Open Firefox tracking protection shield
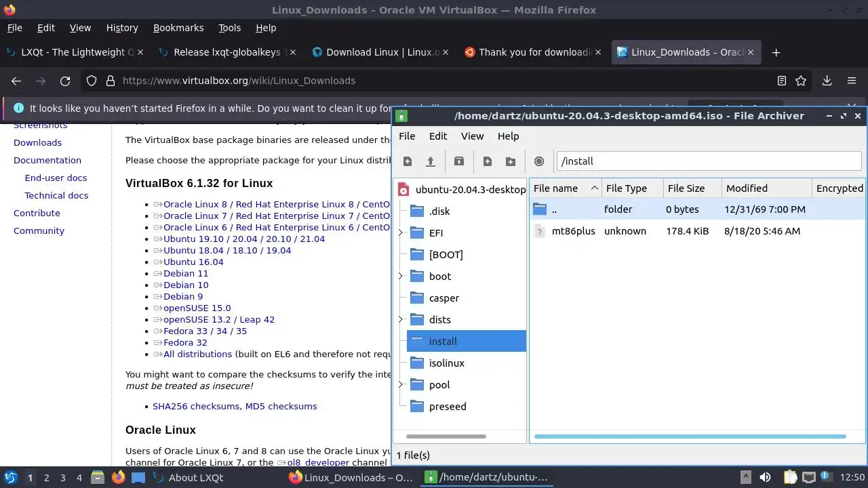 pos(92,81)
